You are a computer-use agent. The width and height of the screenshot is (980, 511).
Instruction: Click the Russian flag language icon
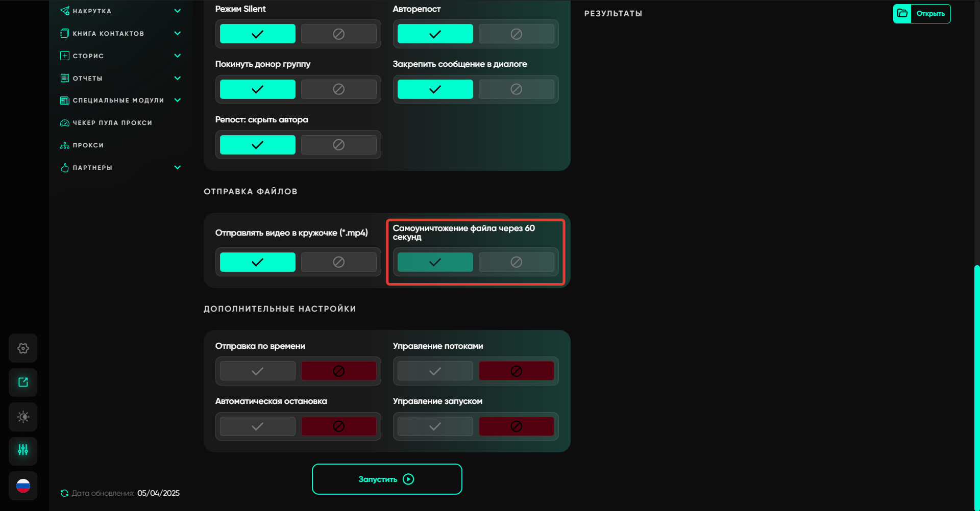(x=23, y=486)
